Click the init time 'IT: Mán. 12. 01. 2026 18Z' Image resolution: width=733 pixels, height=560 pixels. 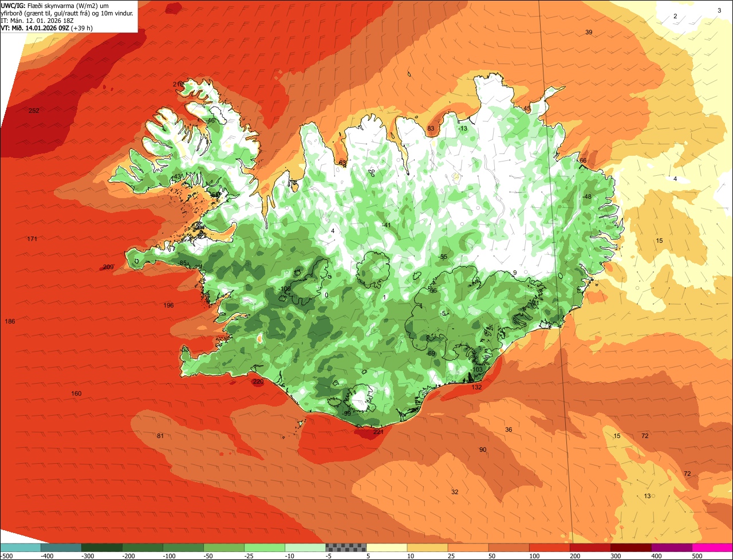coord(37,20)
